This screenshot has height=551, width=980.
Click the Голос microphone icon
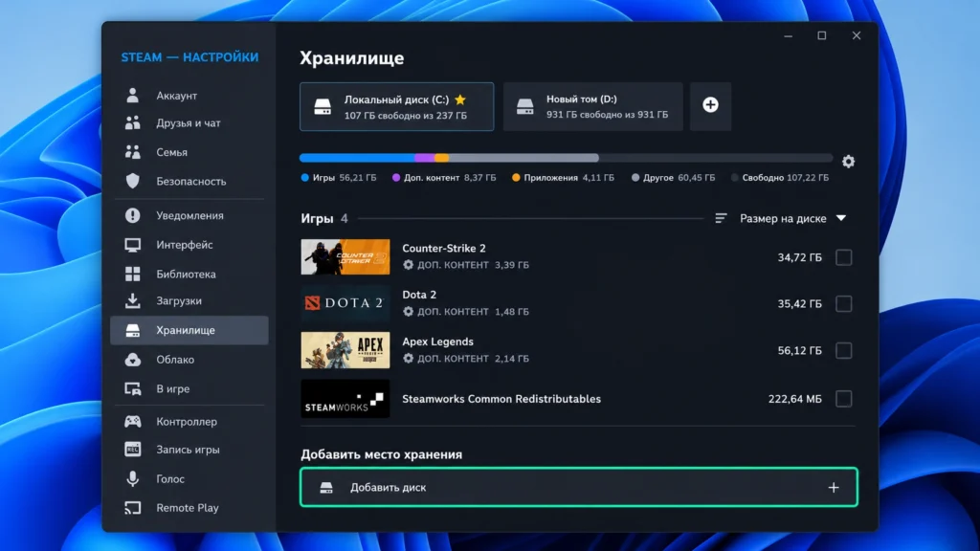coord(132,478)
